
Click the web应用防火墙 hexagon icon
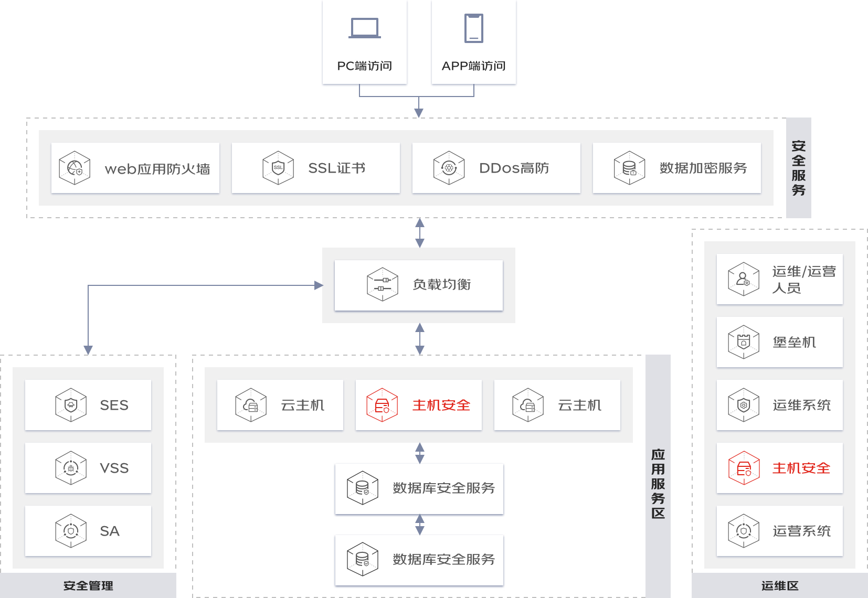[x=75, y=168]
